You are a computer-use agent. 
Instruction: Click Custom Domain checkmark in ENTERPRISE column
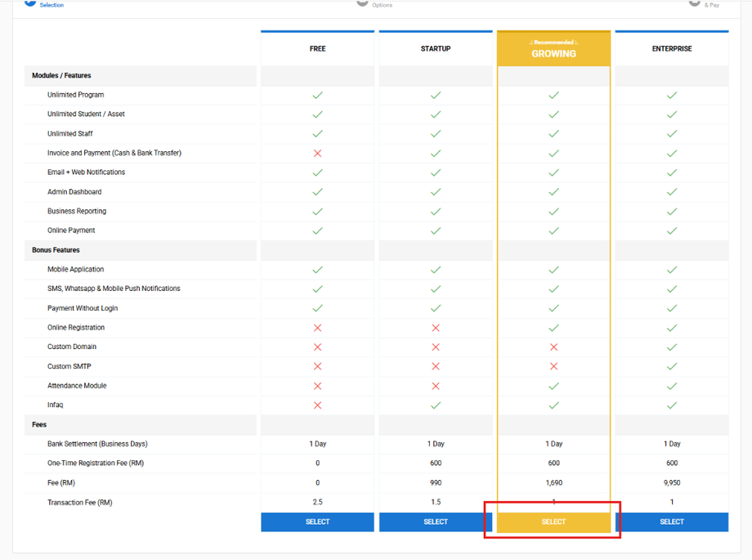point(672,347)
